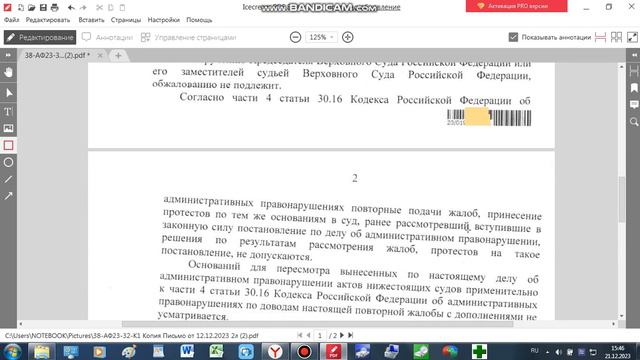Select the circle drawing tool
Screen dimensions: 640x360
point(8,162)
